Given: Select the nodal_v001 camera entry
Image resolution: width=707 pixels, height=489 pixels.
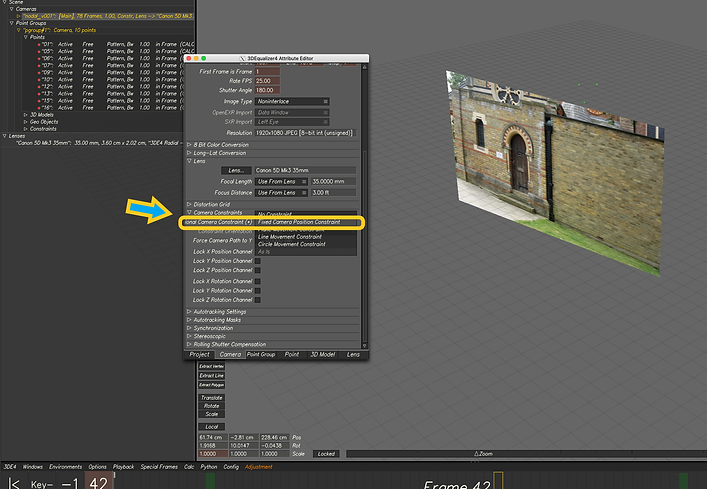Looking at the screenshot, I should 108,16.
